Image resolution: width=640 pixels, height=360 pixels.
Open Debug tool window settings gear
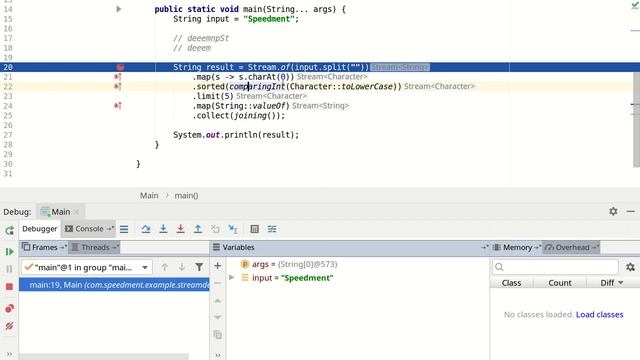[x=613, y=211]
